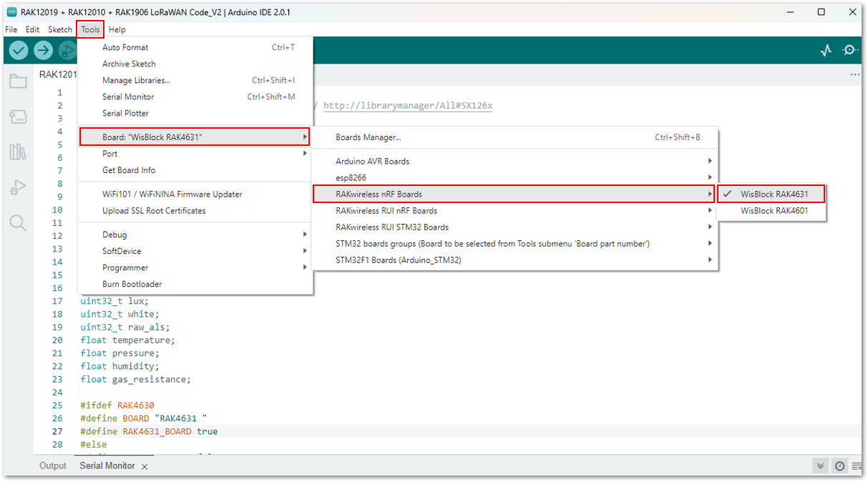This screenshot has height=482, width=868.
Task: Expand the Port submenu
Action: pyautogui.click(x=195, y=154)
